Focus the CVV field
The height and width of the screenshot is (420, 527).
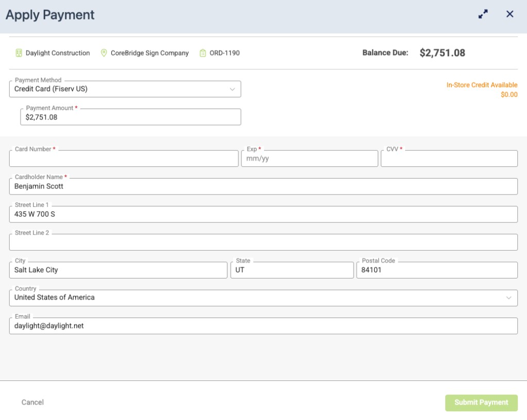[449, 158]
